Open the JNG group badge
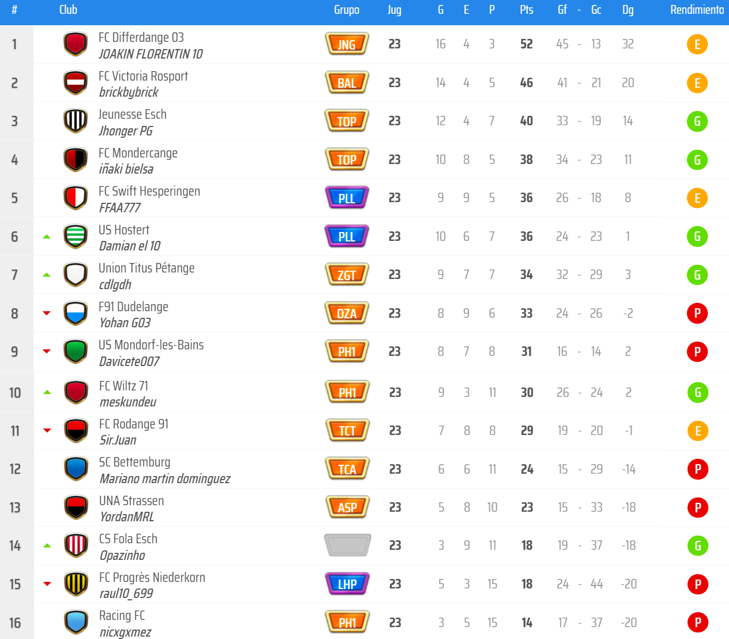Screen dimensions: 729x639 [x=347, y=44]
